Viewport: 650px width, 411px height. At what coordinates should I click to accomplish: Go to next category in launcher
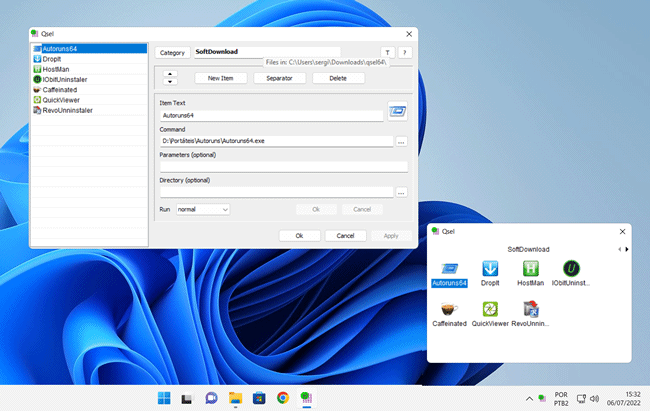(627, 249)
